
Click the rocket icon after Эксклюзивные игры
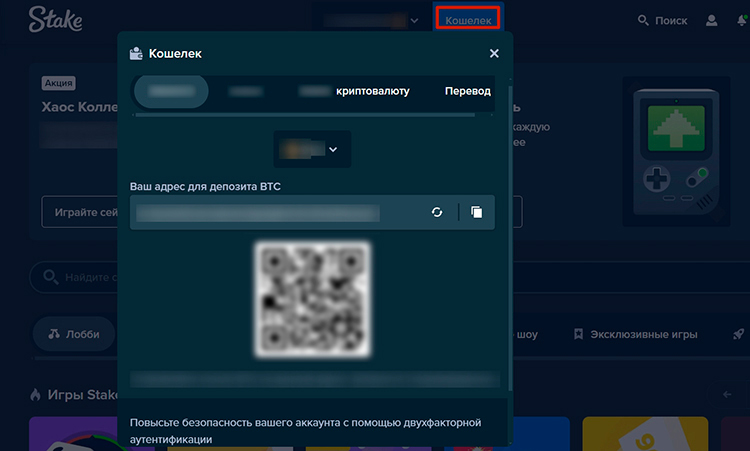[739, 334]
